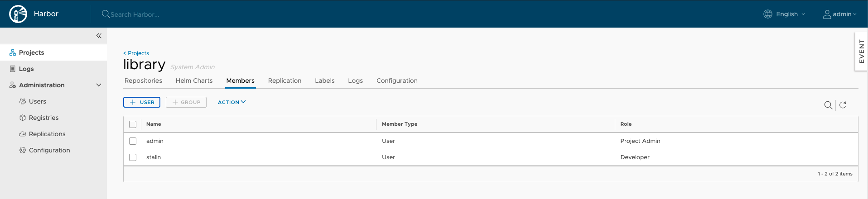Switch to the Repositories tab
The width and height of the screenshot is (868, 199).
click(143, 81)
